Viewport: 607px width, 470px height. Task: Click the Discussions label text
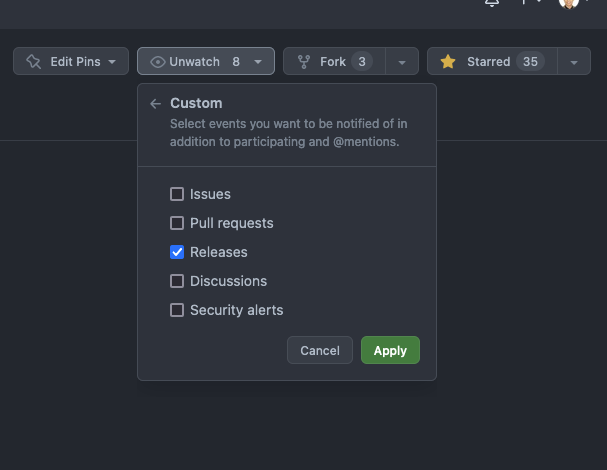[x=228, y=281]
